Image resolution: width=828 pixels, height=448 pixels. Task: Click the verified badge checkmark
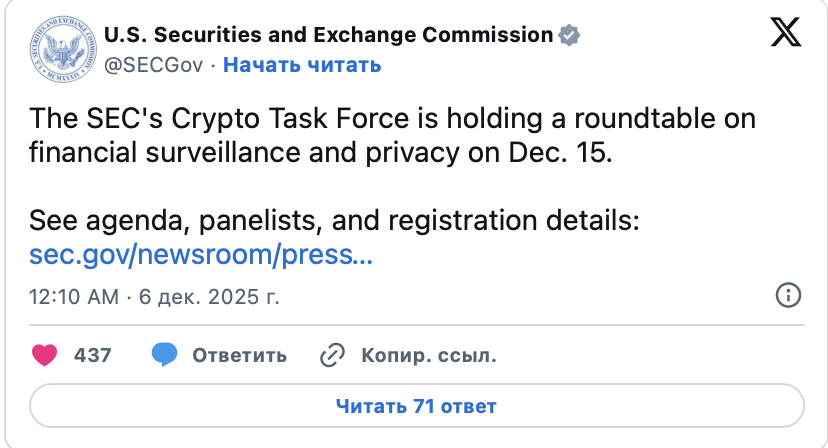click(x=570, y=36)
